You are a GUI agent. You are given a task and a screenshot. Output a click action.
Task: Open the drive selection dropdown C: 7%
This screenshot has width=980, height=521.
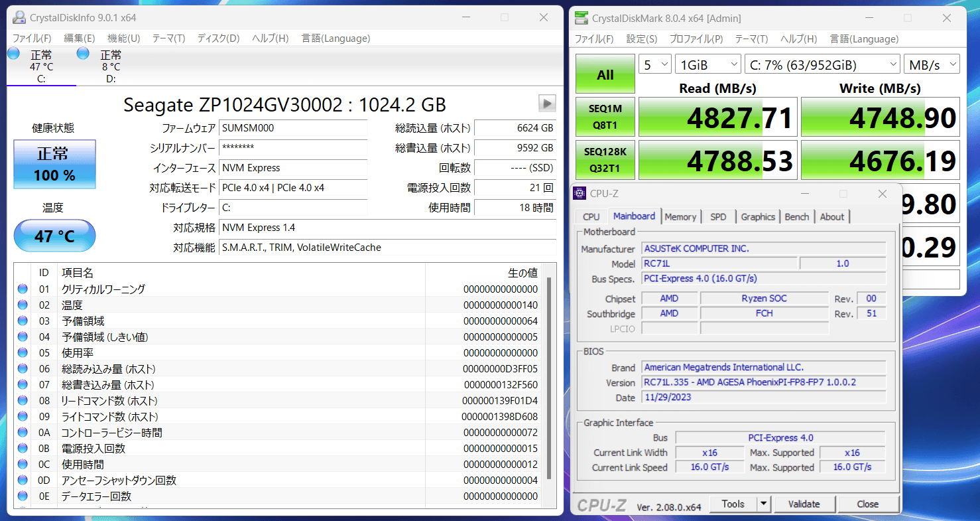[822, 64]
